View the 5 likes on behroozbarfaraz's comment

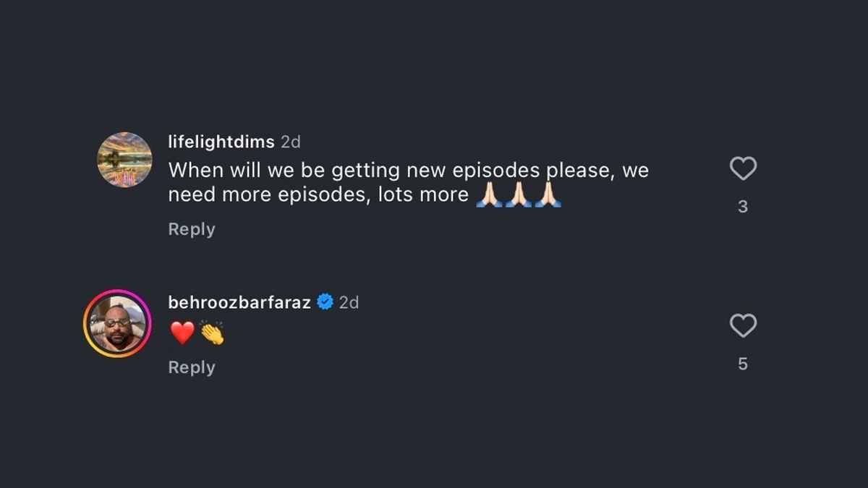pyautogui.click(x=743, y=364)
